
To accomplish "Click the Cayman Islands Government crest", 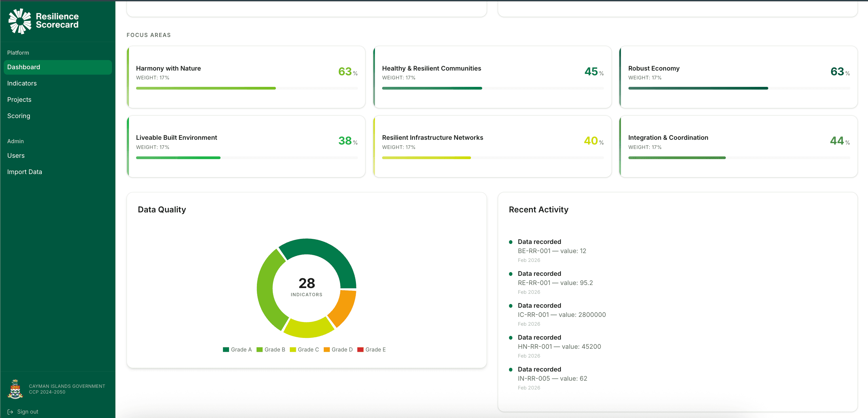I will (x=15, y=389).
